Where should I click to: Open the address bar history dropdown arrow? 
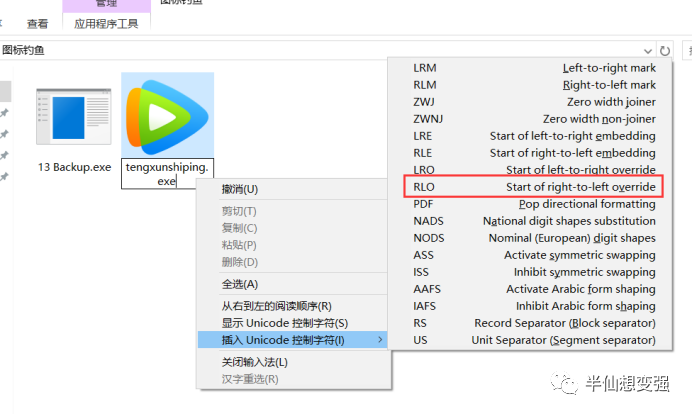click(x=647, y=51)
